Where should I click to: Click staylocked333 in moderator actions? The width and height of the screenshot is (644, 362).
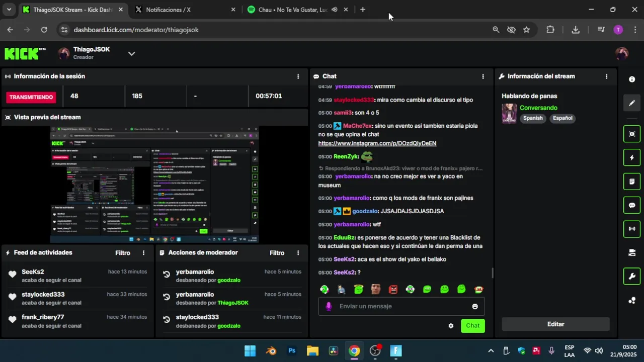[x=197, y=317]
